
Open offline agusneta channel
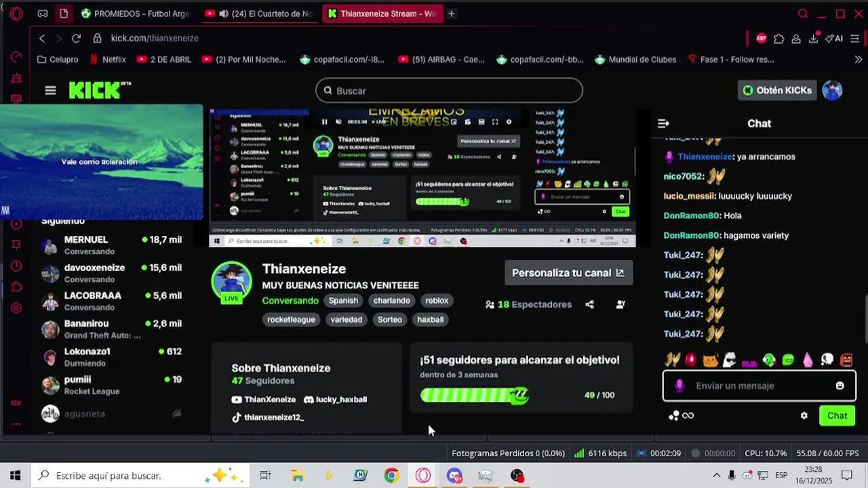113,413
